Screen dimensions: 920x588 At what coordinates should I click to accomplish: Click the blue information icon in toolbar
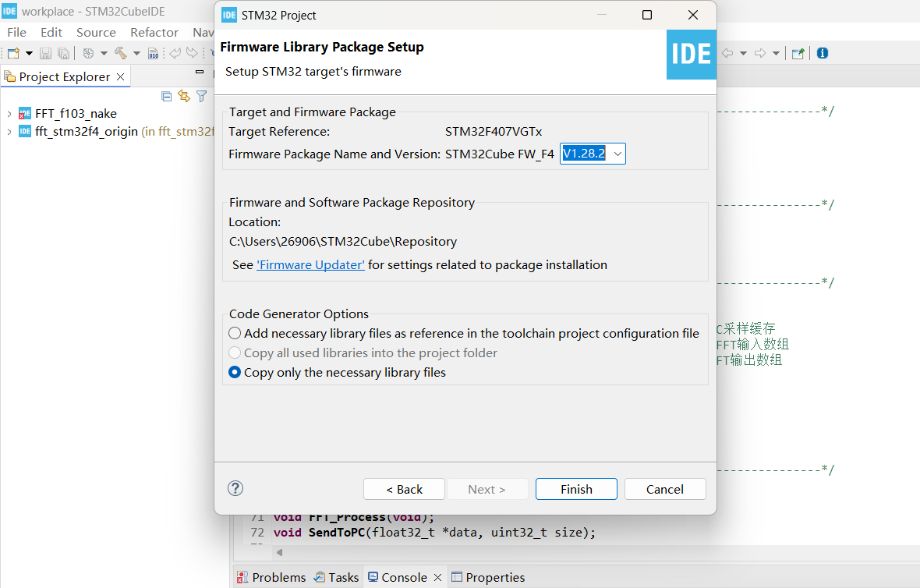pyautogui.click(x=822, y=53)
